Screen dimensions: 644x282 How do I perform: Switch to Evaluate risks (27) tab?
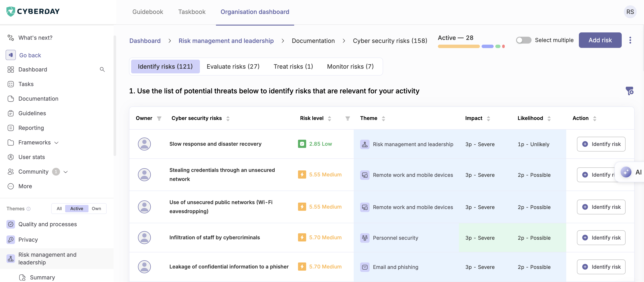[x=233, y=66]
